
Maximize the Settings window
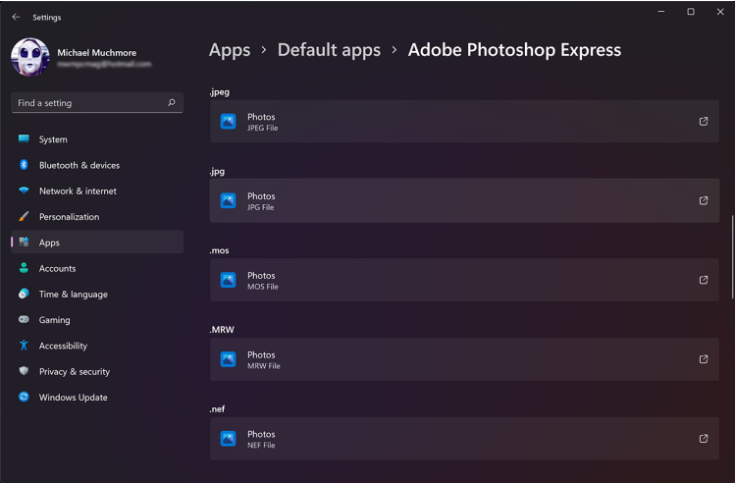691,12
